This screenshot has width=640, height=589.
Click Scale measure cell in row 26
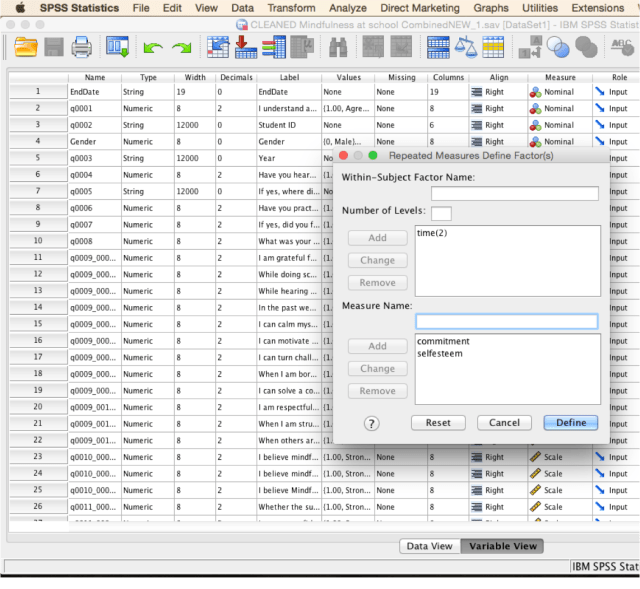pos(559,507)
